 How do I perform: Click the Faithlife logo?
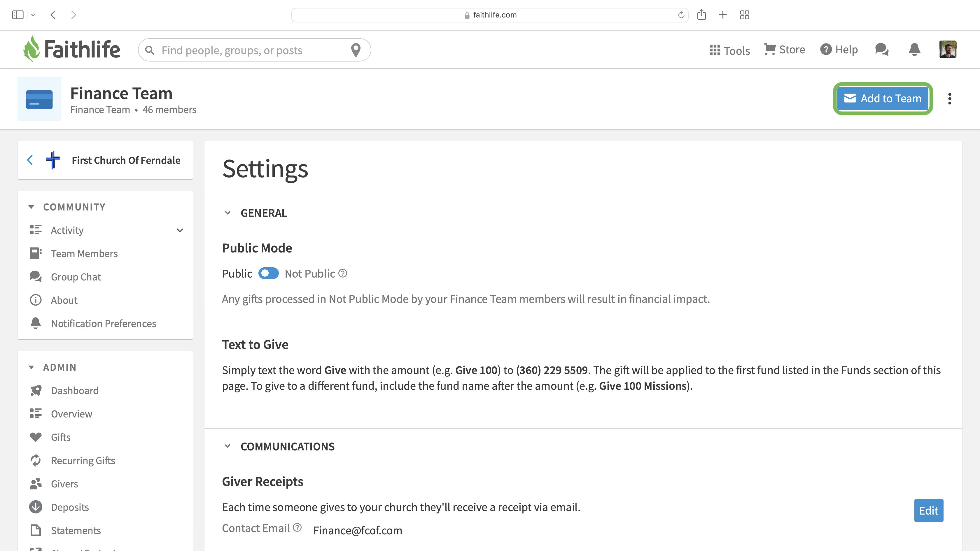71,49
